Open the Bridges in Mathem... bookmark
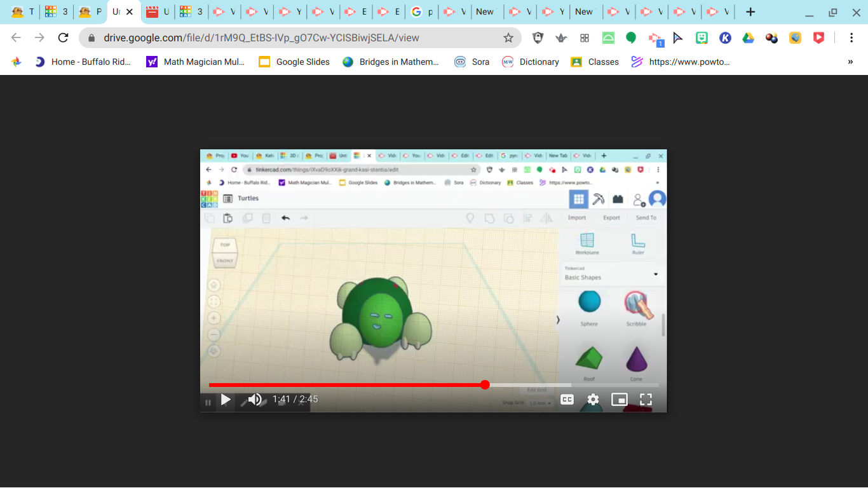The height and width of the screenshot is (488, 868). [391, 62]
